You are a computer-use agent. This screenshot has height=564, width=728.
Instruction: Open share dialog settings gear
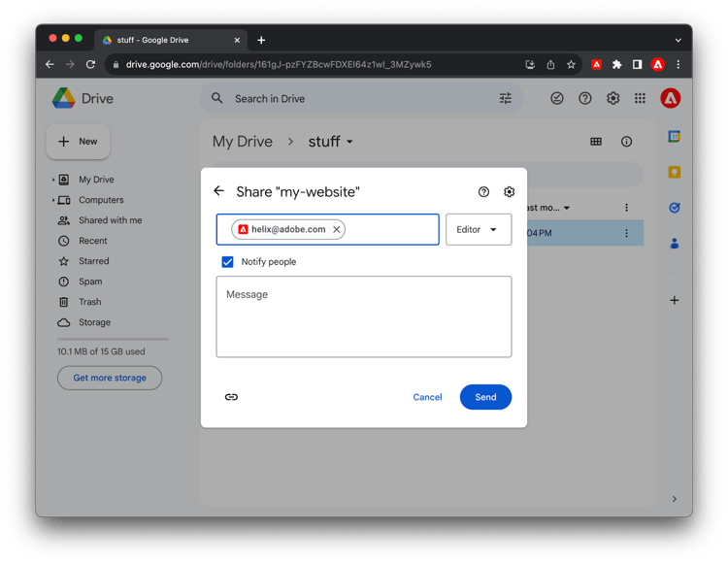[x=509, y=192]
